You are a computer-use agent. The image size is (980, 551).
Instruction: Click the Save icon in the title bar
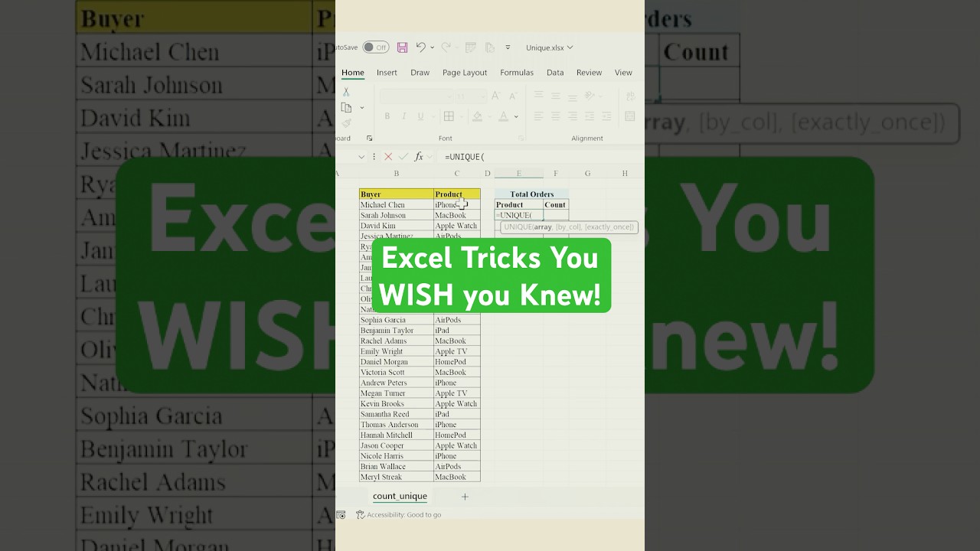(x=402, y=47)
